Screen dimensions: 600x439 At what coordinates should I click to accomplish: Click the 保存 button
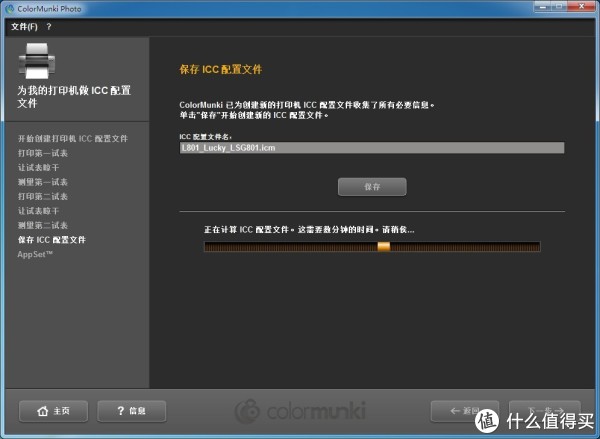[x=372, y=187]
